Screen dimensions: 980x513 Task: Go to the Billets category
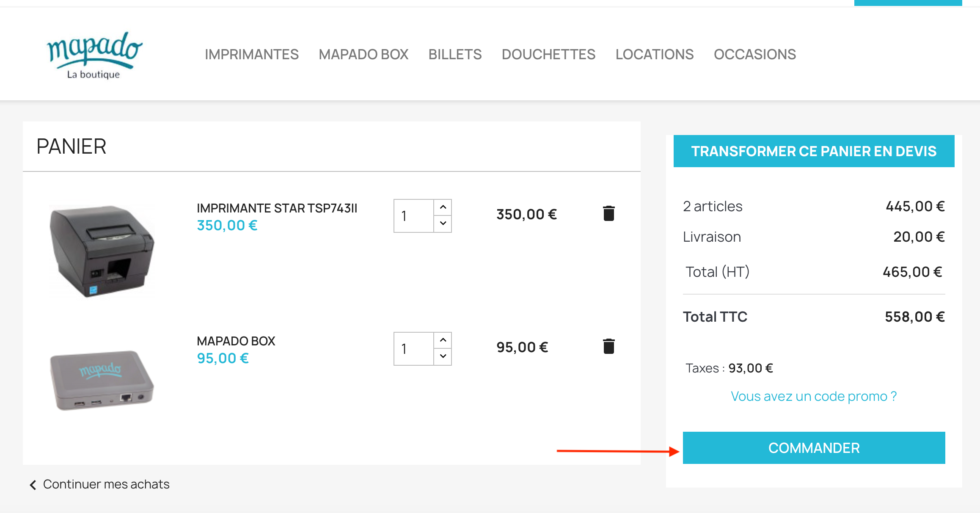[455, 55]
